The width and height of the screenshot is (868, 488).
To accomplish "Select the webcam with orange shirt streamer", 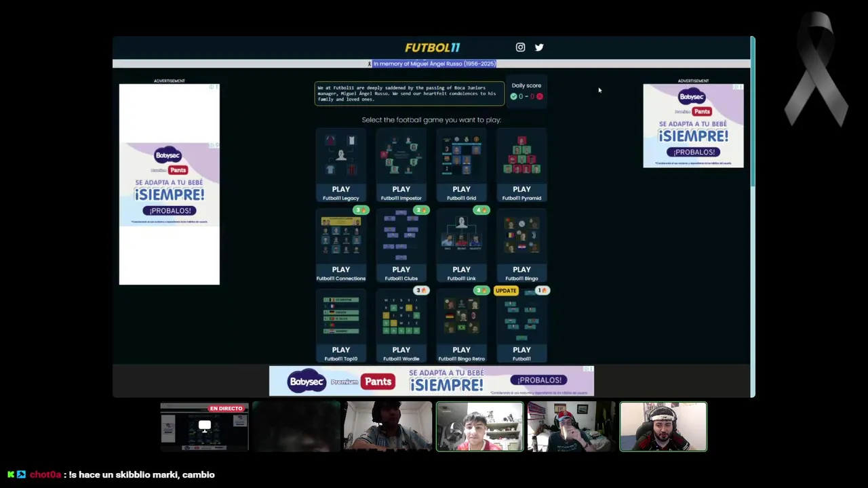I will [479, 426].
